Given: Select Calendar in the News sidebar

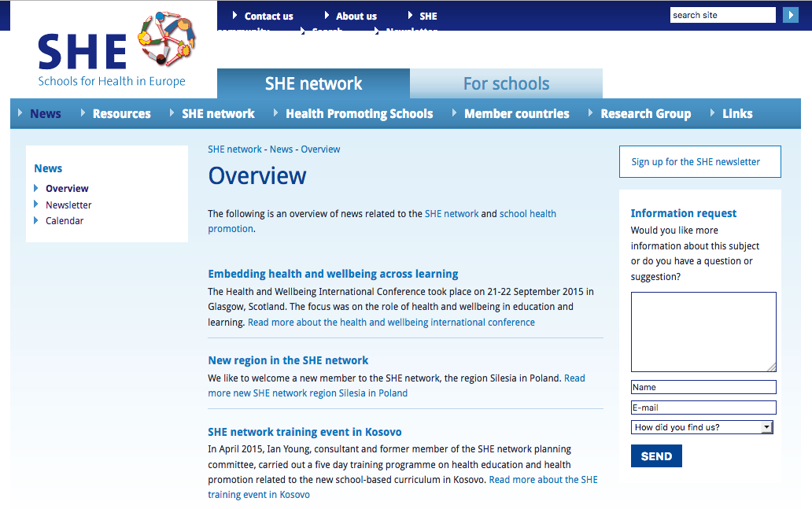Looking at the screenshot, I should coord(65,220).
